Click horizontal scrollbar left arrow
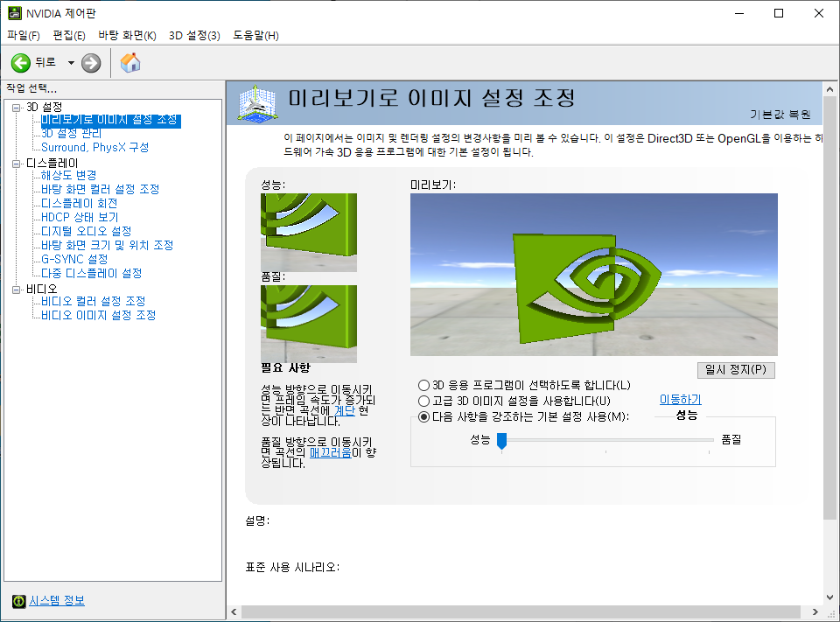840x622 pixels. 234,612
